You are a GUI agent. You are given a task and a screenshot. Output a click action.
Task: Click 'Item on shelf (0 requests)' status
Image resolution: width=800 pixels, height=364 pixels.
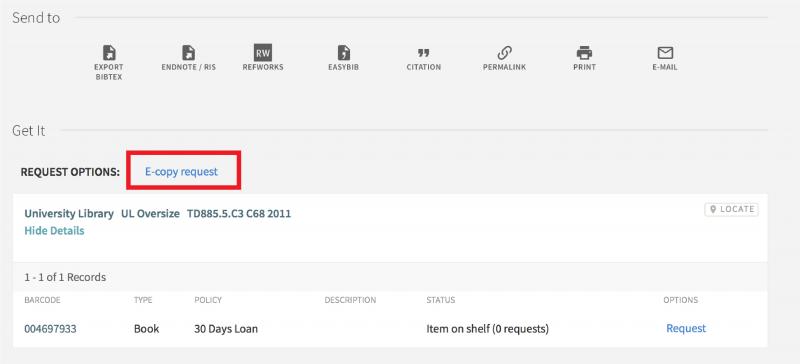(487, 329)
